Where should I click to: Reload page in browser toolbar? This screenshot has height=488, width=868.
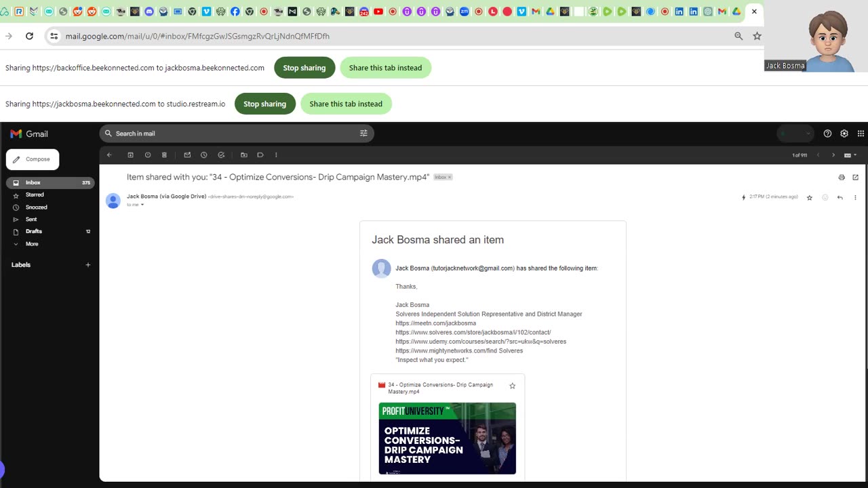[x=29, y=36]
